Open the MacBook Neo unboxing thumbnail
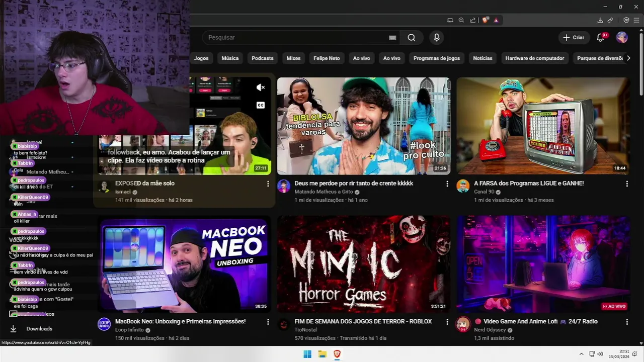644x362 pixels. coord(184,264)
